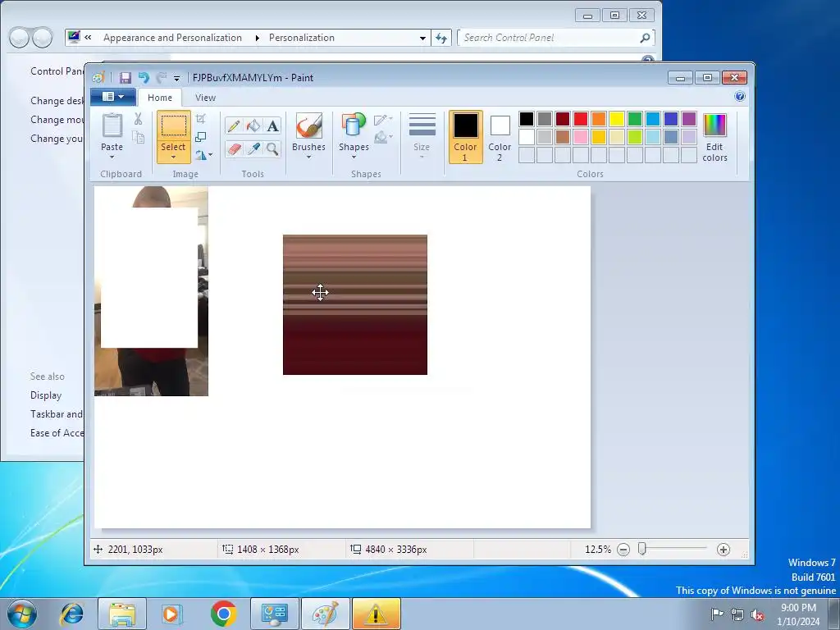Screen dimensions: 840x630
Task: Expand the Paste dropdown arrow
Action: pos(112,157)
